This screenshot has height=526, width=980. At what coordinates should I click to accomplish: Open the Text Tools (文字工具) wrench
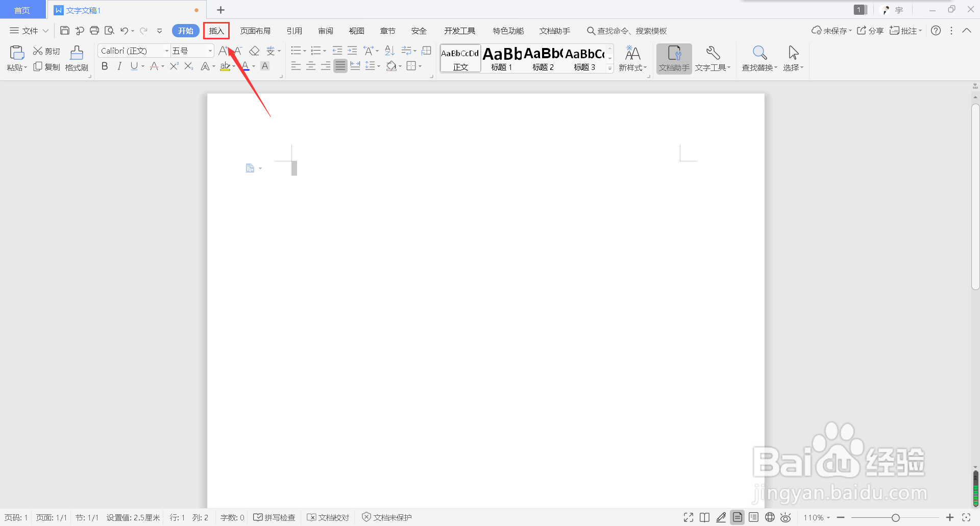pos(713,58)
